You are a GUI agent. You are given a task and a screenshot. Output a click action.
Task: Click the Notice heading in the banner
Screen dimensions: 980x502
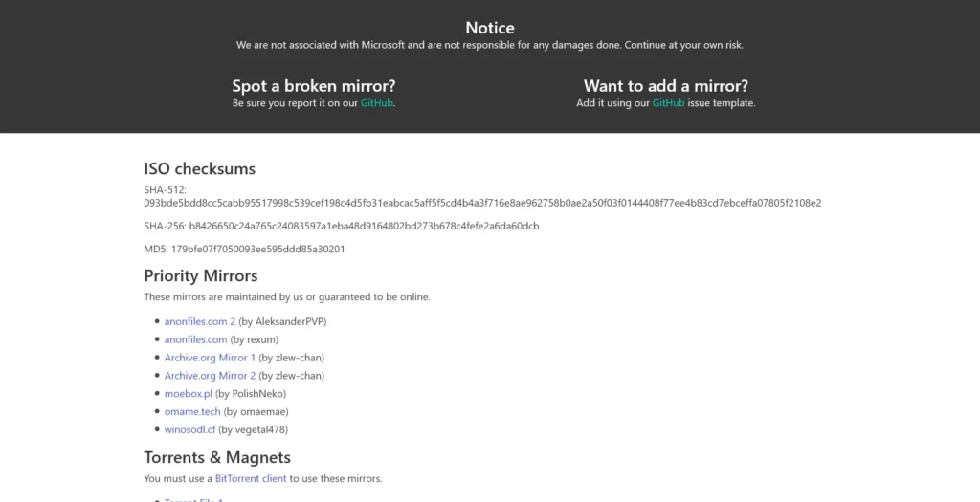coord(490,28)
